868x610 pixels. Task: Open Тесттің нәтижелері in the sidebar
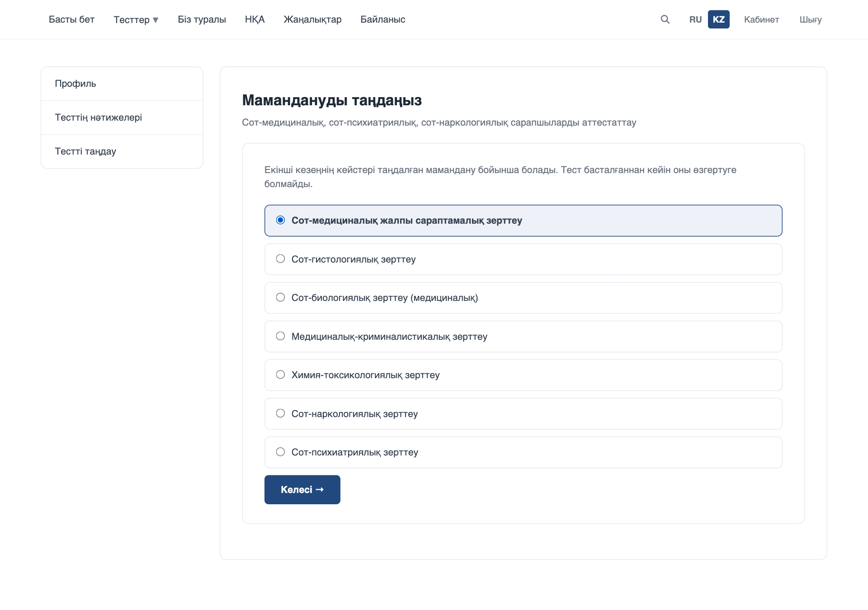[x=122, y=117]
